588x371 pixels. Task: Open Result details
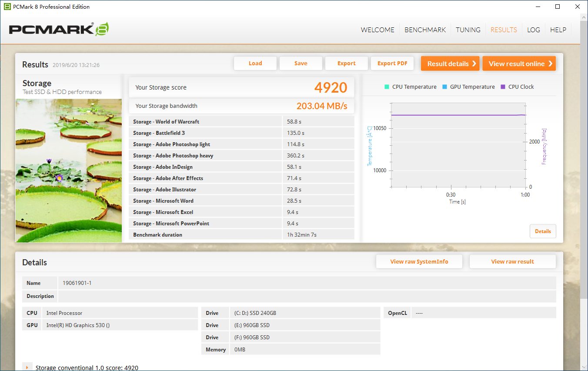coord(450,64)
